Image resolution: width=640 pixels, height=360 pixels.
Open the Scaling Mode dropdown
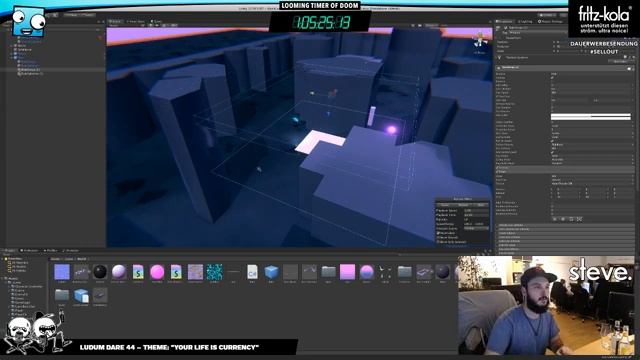click(x=592, y=137)
